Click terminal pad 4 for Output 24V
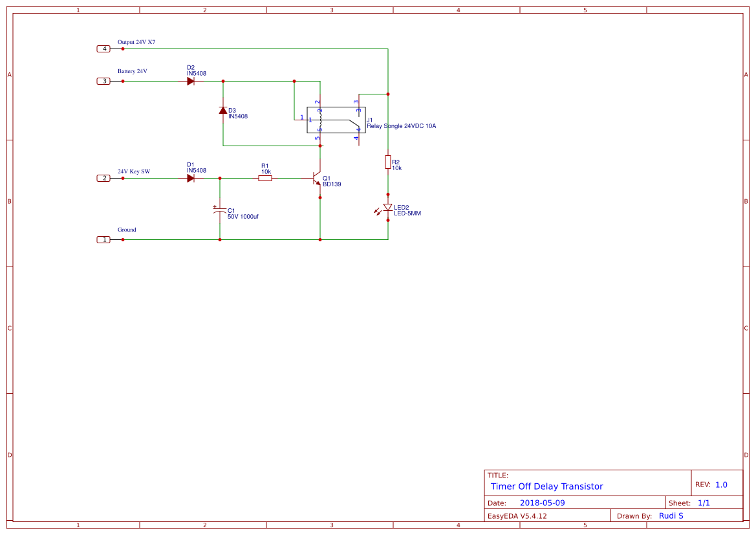Image resolution: width=756 pixels, height=535 pixels. coord(103,48)
